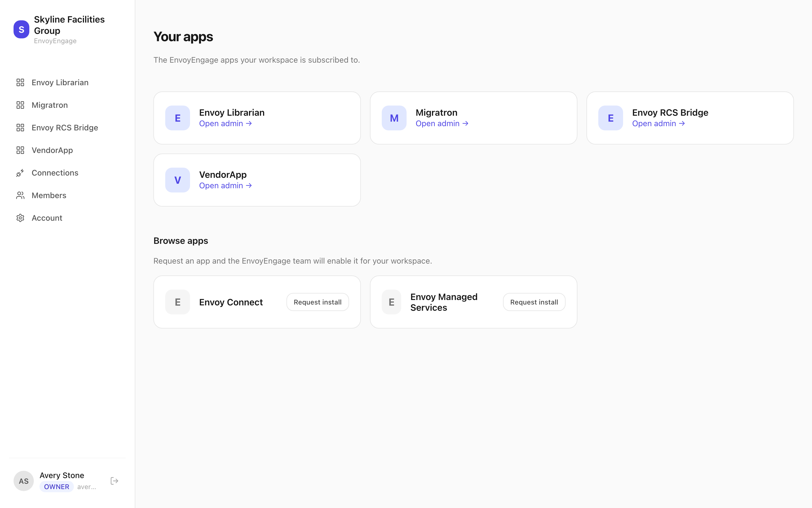The image size is (812, 508).
Task: Click the Envoy Managed Services card's E icon
Action: 391,302
